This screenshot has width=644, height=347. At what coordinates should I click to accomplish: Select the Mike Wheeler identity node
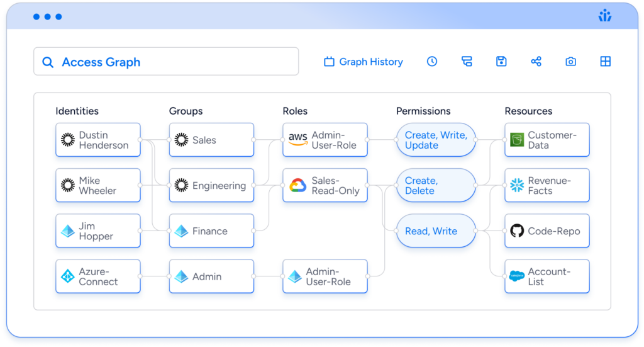(x=97, y=185)
